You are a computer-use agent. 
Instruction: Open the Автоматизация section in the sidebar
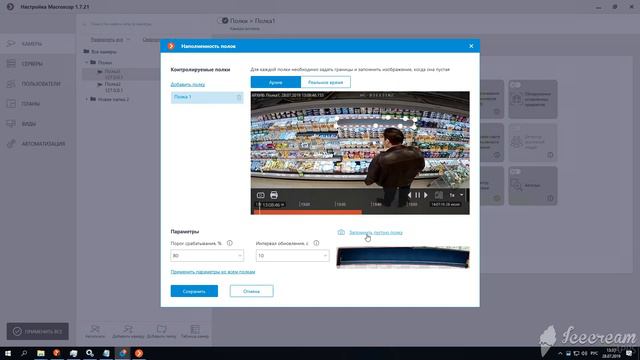38,144
